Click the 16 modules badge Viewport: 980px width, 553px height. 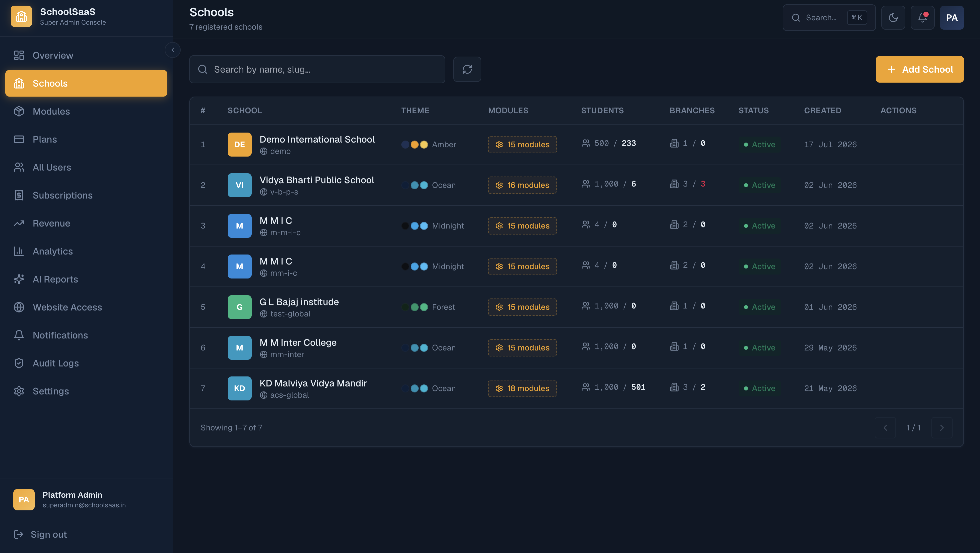[522, 185]
